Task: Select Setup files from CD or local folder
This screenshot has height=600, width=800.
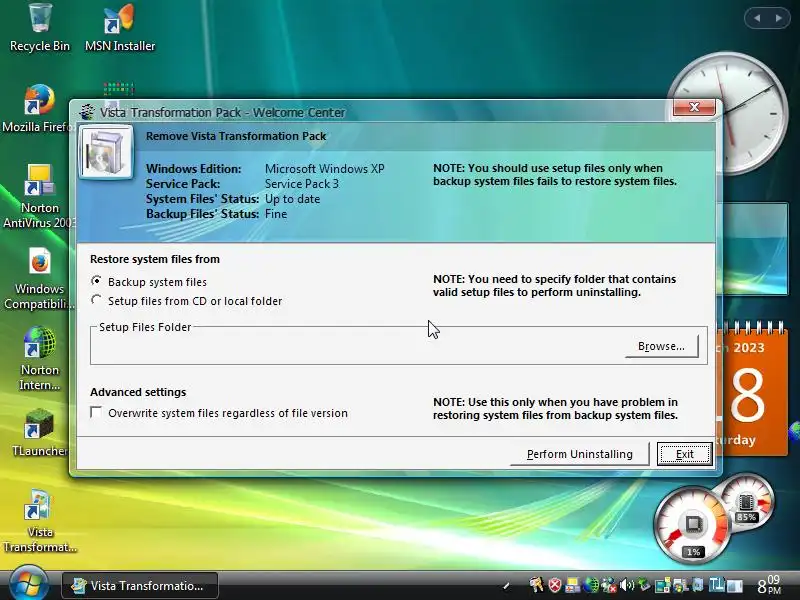Action: tap(187, 301)
